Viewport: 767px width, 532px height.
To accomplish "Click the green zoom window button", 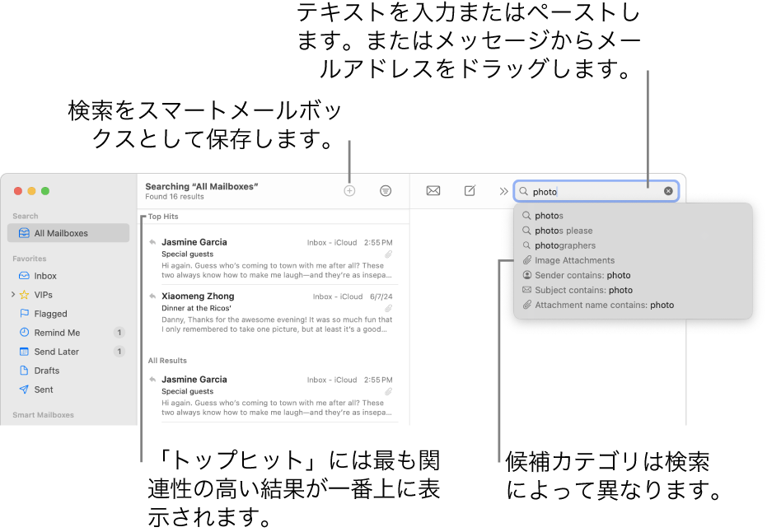I will pos(45,191).
